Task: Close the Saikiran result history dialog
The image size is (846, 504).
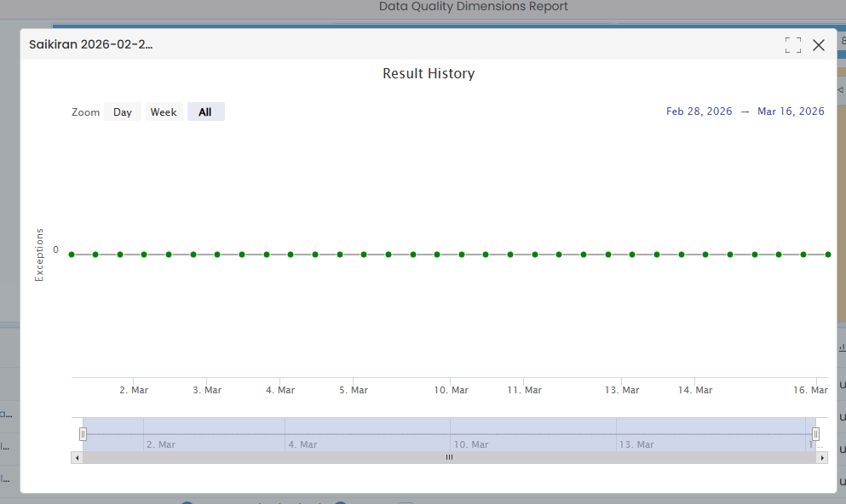Action: (x=819, y=45)
